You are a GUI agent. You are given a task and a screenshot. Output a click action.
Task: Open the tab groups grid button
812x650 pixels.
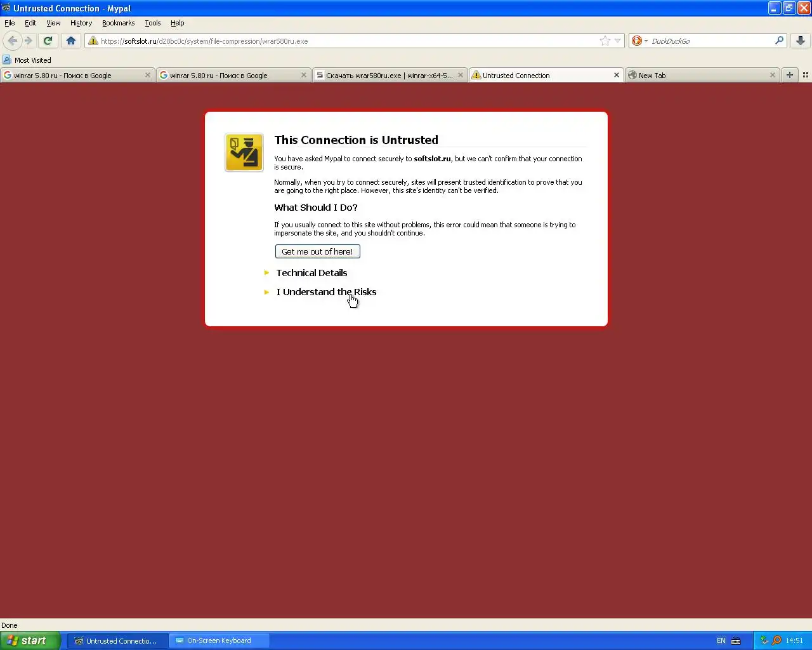(x=805, y=75)
